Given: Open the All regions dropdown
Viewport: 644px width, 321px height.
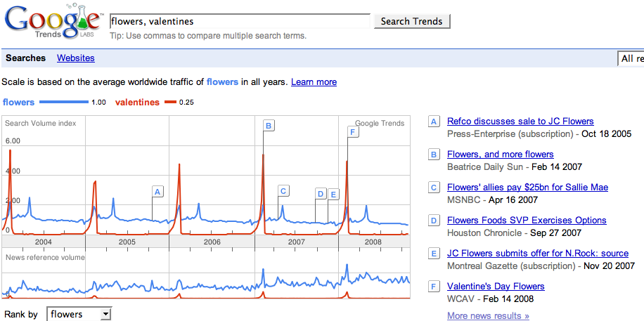Looking at the screenshot, I should (631, 59).
